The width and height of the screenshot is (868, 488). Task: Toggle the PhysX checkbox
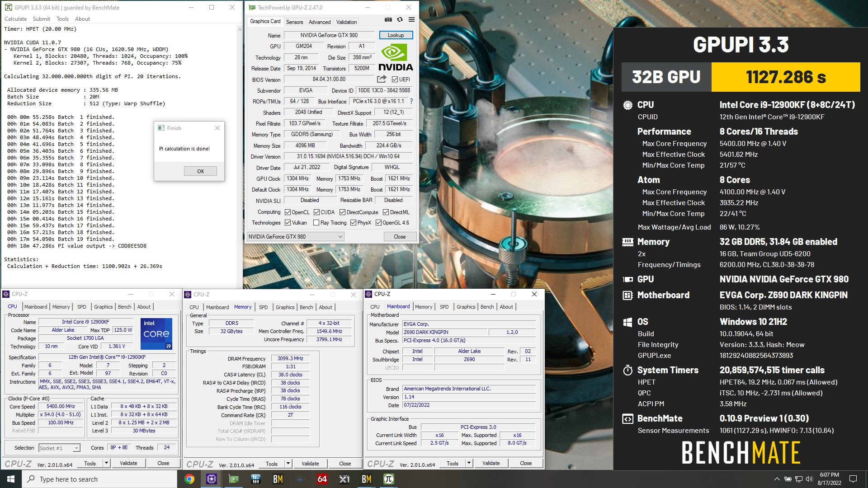pyautogui.click(x=353, y=223)
